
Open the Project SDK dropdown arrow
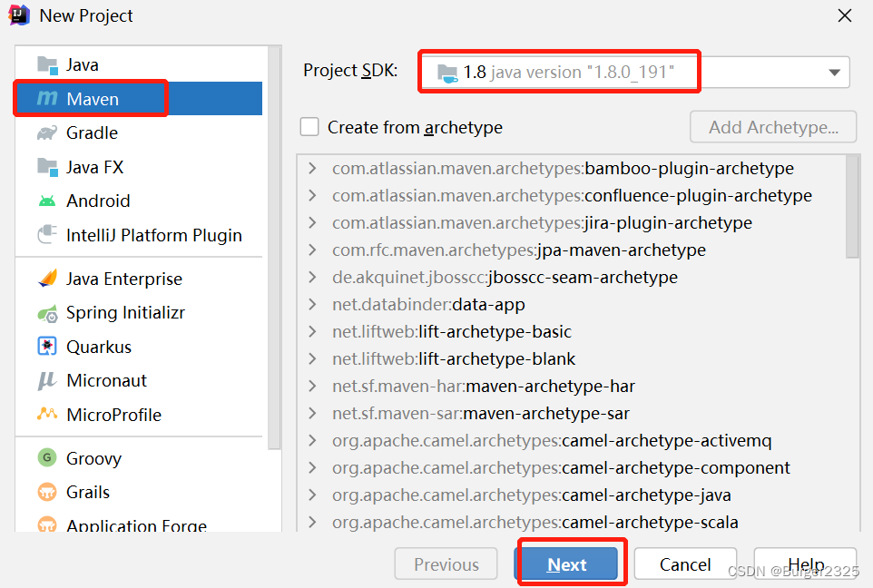point(834,73)
